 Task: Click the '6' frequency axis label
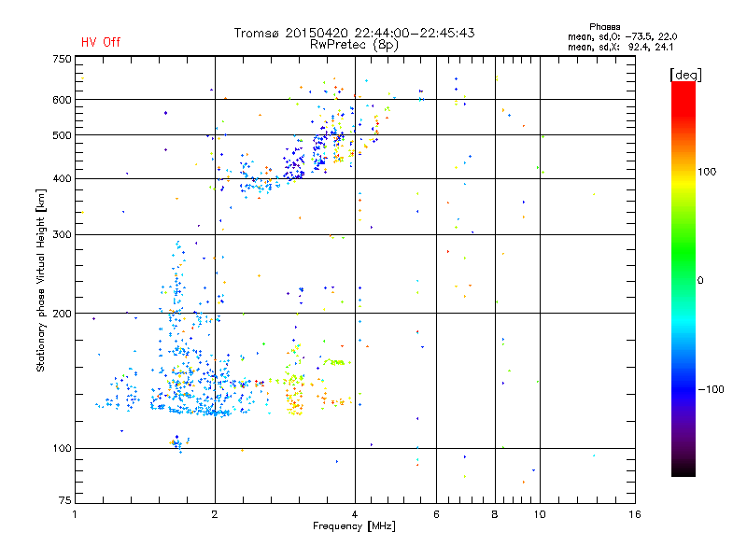[436, 514]
